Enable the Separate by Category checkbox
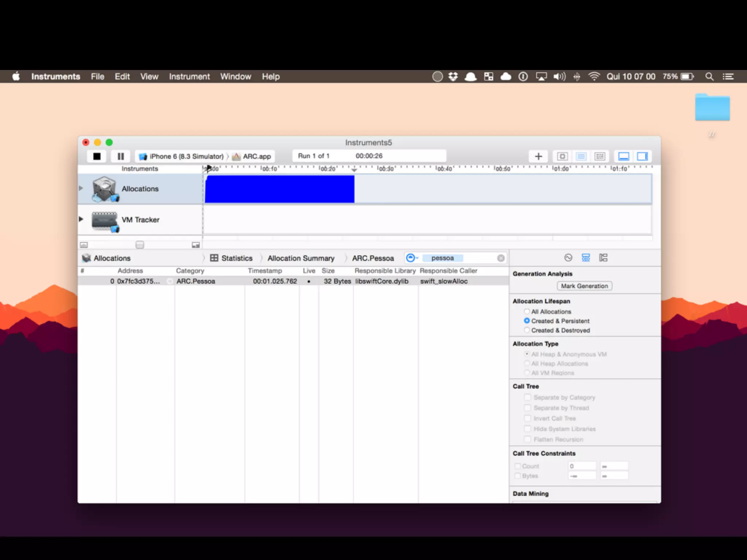The height and width of the screenshot is (560, 747). tap(527, 397)
